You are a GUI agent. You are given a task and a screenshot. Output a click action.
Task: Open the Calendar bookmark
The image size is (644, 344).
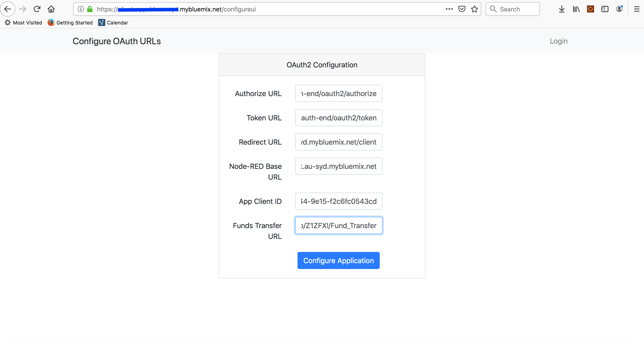tap(113, 23)
